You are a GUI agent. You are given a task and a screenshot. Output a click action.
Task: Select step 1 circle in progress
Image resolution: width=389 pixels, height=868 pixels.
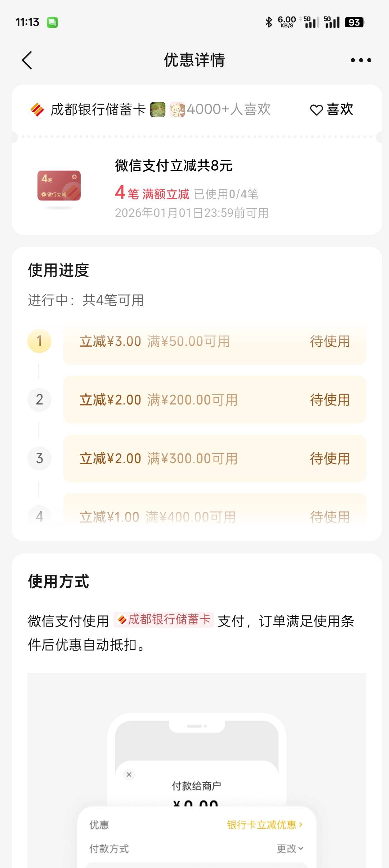pyautogui.click(x=39, y=341)
